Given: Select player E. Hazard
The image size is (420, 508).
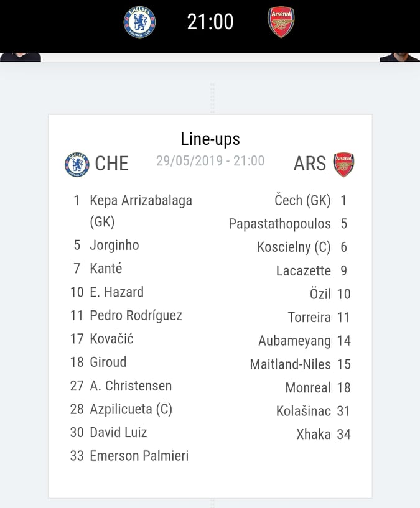Looking at the screenshot, I should tap(116, 292).
